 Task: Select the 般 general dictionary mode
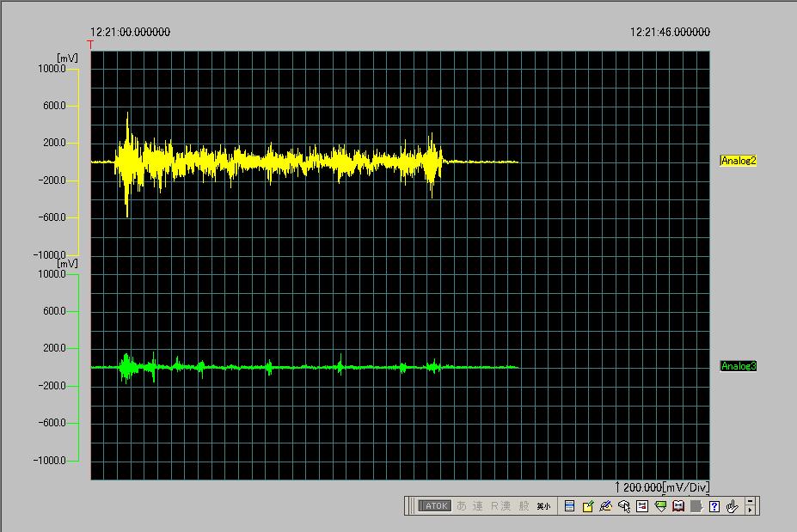pyautogui.click(x=524, y=506)
